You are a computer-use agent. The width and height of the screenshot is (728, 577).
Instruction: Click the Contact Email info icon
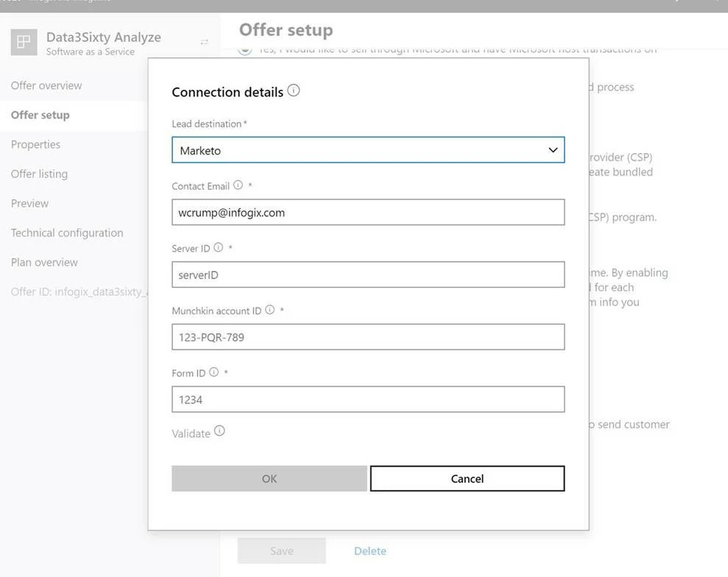(x=238, y=185)
